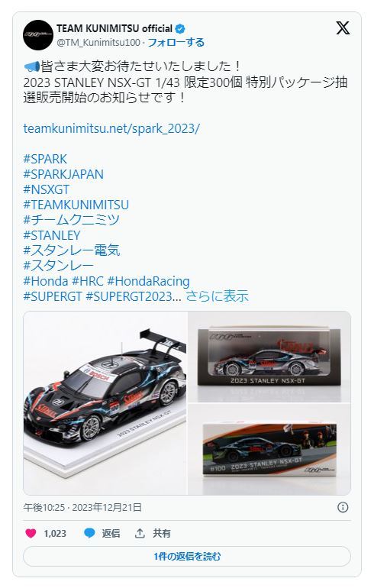The height and width of the screenshot is (588, 374).
Task: Click the verified badge beside the account name
Action: (x=180, y=28)
